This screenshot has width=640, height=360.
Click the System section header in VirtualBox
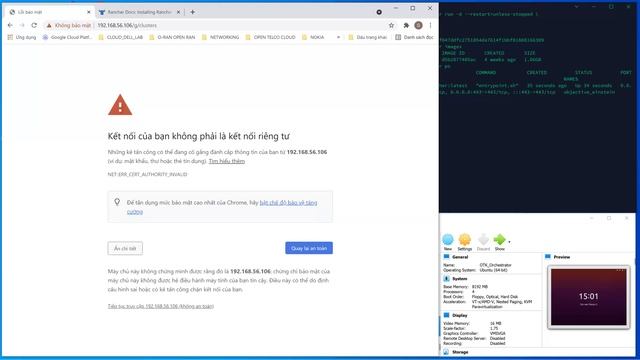tap(459, 279)
